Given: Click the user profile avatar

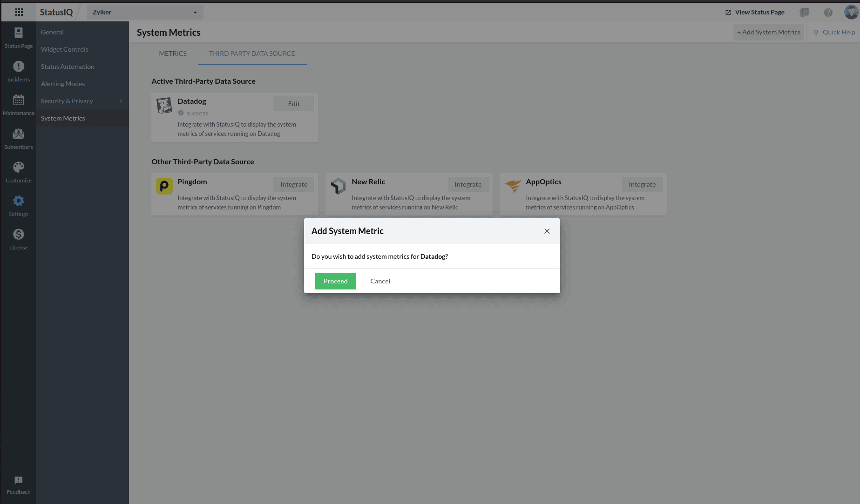Looking at the screenshot, I should point(851,12).
